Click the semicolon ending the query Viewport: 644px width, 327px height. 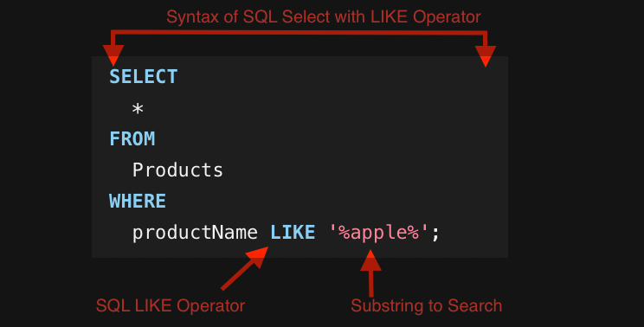(435, 234)
